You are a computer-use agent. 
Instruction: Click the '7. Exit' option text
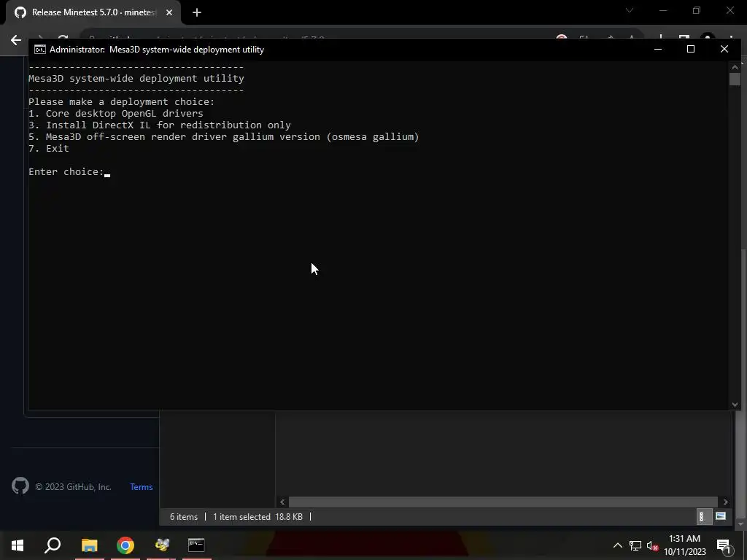point(49,149)
